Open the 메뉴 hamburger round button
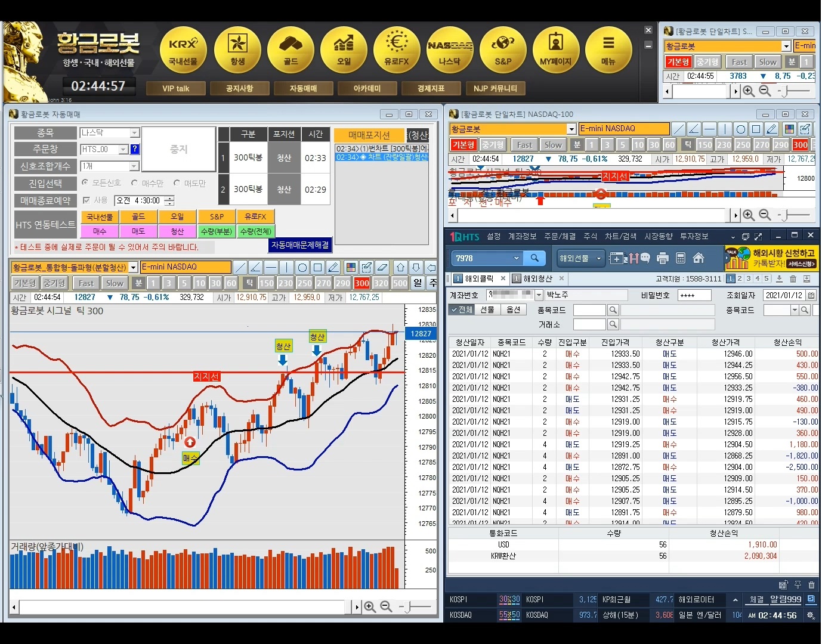This screenshot has height=644, width=822. (x=608, y=50)
